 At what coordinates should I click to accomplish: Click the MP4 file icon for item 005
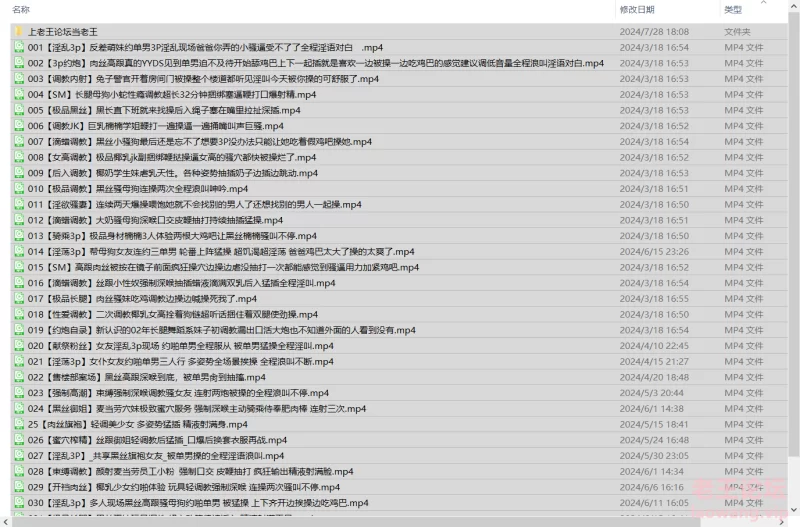click(x=19, y=110)
